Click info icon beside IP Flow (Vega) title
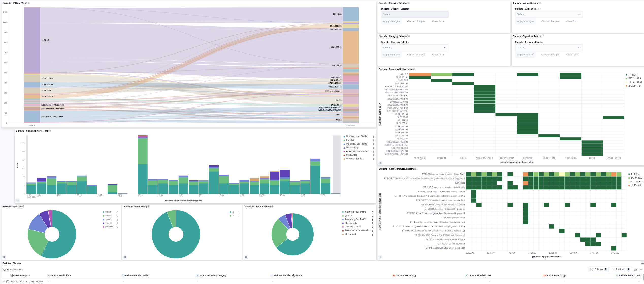Image resolution: width=644 pixels, height=284 pixels. click(29, 3)
